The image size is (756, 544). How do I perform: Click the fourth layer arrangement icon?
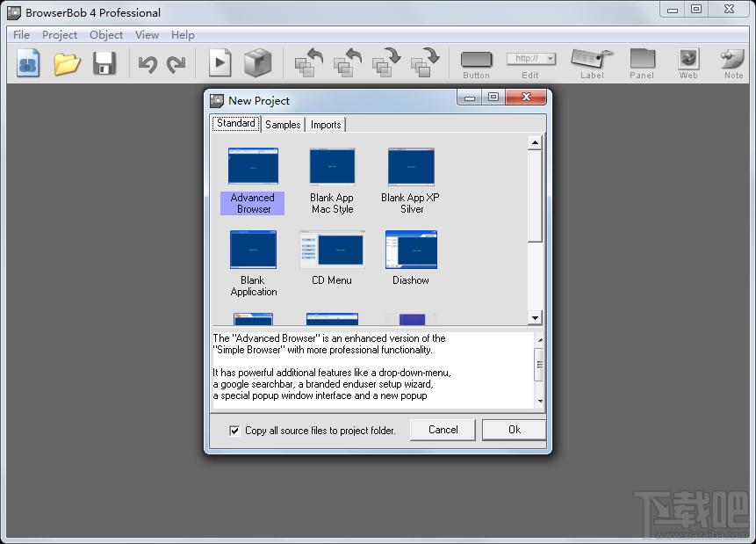pos(424,62)
